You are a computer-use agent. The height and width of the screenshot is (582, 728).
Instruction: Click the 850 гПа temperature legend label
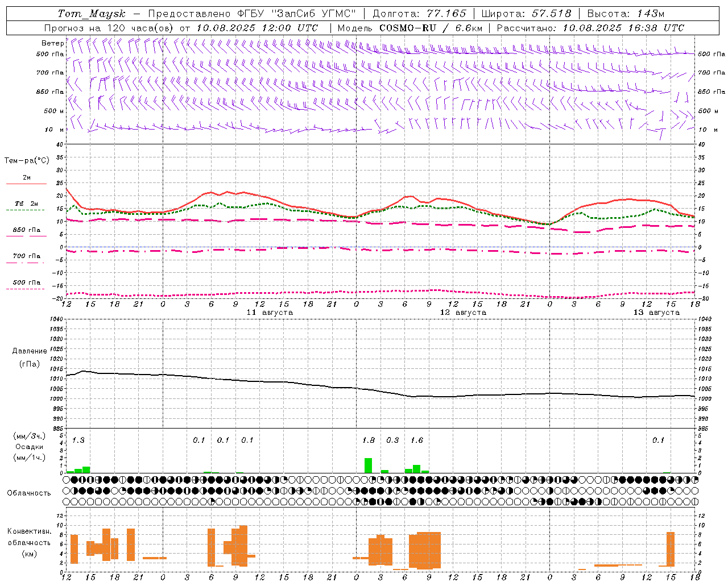click(x=26, y=230)
